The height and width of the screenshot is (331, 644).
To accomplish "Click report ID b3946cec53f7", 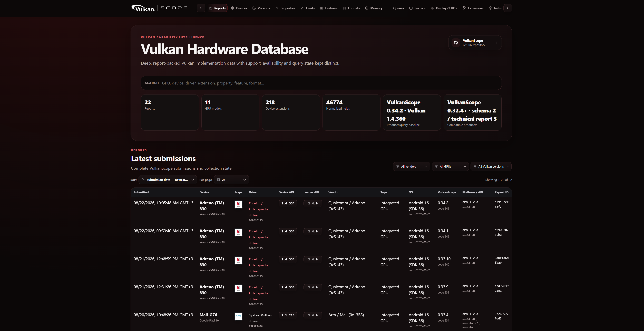I will pyautogui.click(x=501, y=204).
